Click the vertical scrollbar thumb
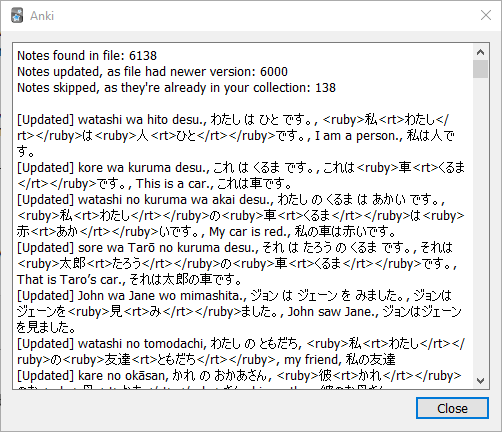The width and height of the screenshot is (502, 432). pyautogui.click(x=480, y=69)
